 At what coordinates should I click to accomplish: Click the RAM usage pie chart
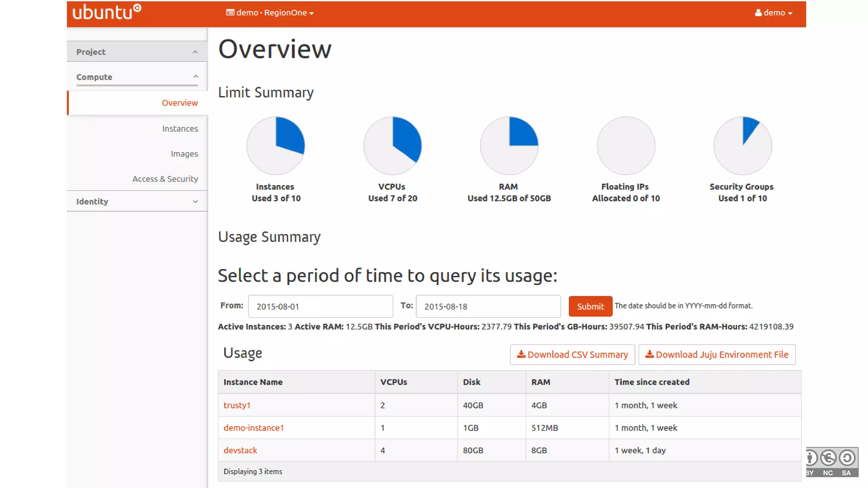[x=509, y=146]
